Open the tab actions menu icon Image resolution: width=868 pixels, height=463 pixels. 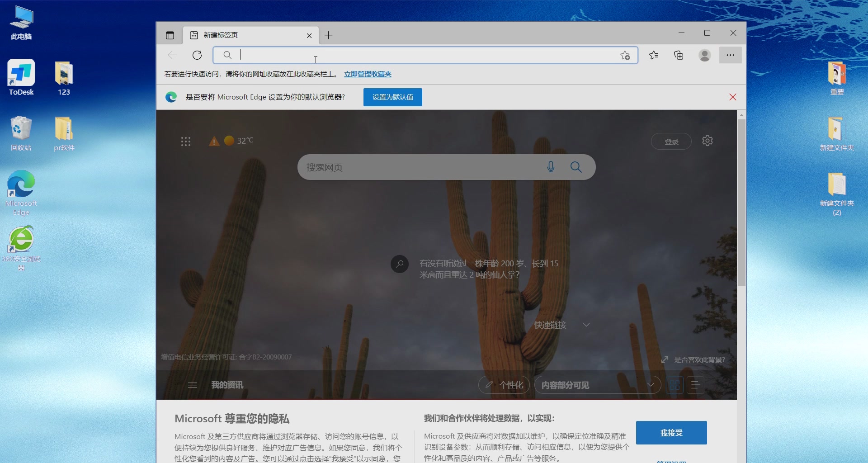pos(170,35)
